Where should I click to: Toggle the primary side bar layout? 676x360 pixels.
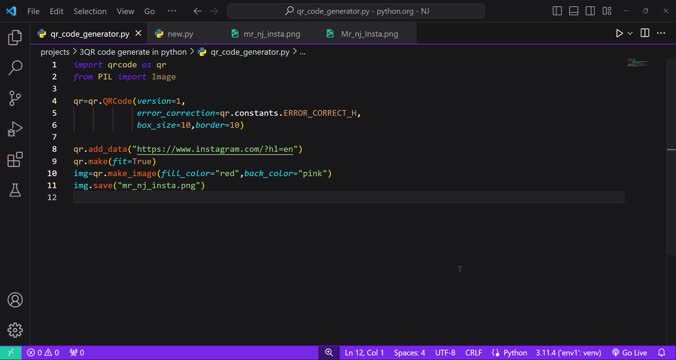[x=557, y=11]
